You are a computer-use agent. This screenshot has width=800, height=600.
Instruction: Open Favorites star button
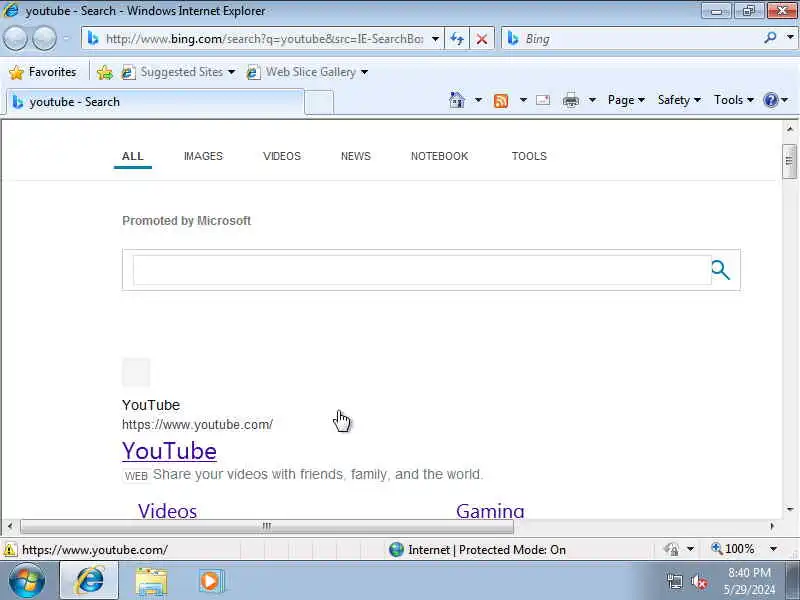43,72
